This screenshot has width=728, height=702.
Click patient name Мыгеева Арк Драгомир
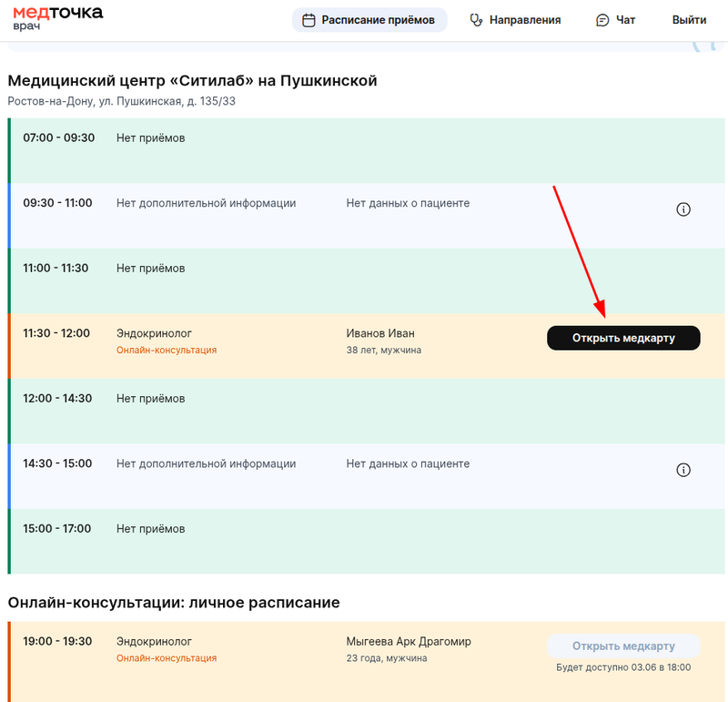[409, 641]
